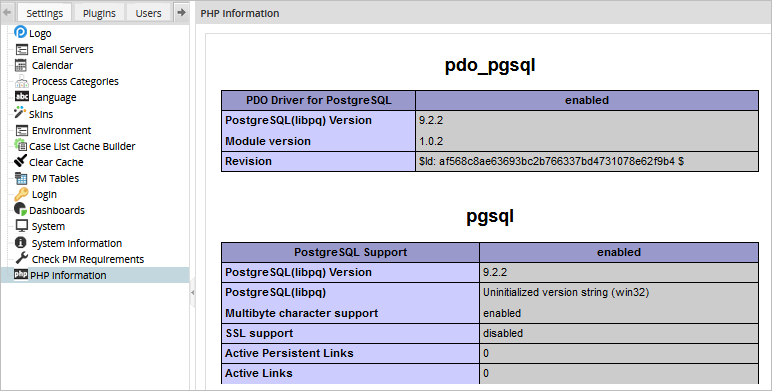Click the right tab scroll arrow
Screen dimensions: 772x391
(x=181, y=12)
